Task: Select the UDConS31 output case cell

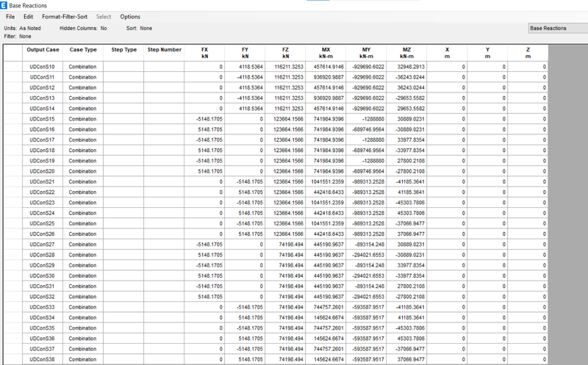Action: [43, 286]
